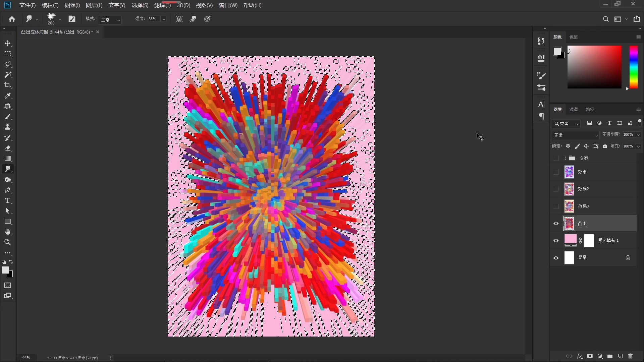This screenshot has height=362, width=644.
Task: Click the foreground color swatch in Color panel
Action: (557, 51)
